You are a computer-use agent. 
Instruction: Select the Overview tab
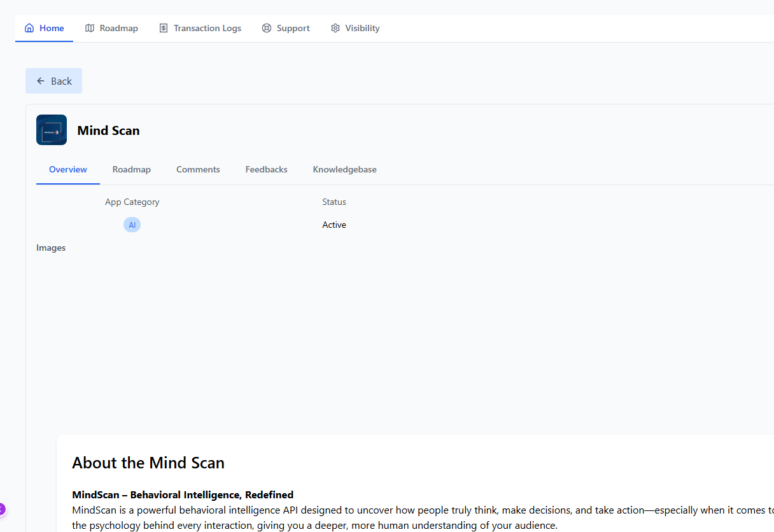(68, 169)
